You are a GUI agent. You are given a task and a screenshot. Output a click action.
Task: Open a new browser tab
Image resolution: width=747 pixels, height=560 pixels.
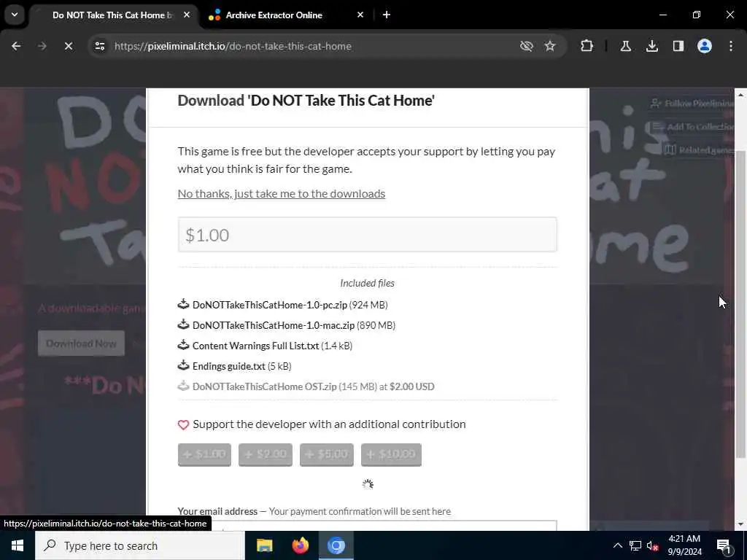point(387,15)
